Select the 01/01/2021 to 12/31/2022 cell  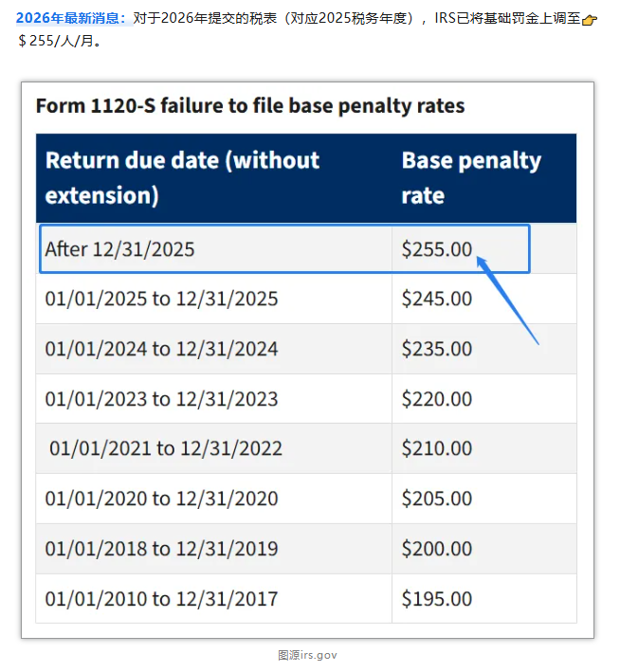pyautogui.click(x=166, y=448)
